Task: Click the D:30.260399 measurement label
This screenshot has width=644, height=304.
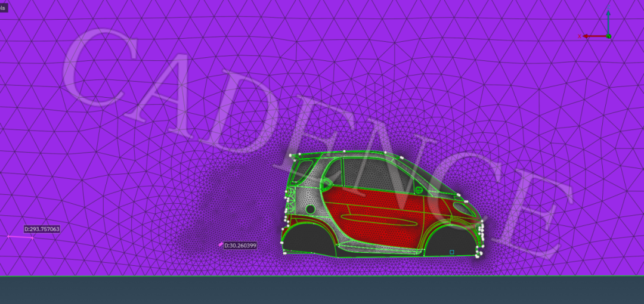Action: tap(240, 246)
